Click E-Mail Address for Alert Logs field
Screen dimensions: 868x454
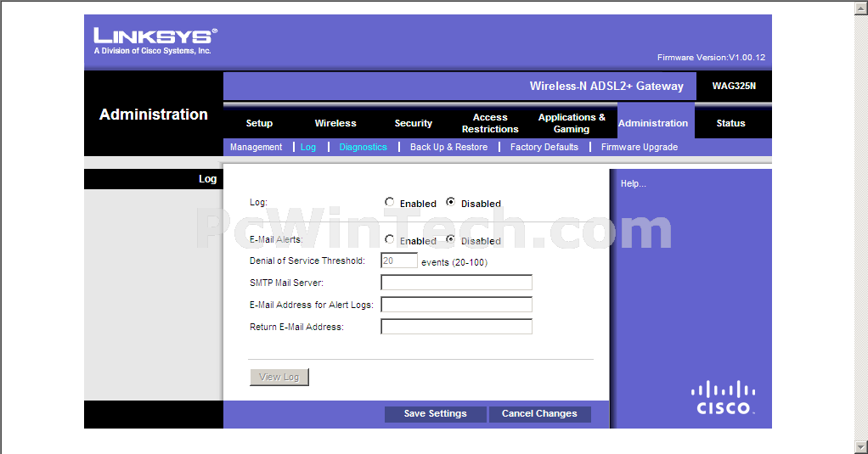coord(457,305)
